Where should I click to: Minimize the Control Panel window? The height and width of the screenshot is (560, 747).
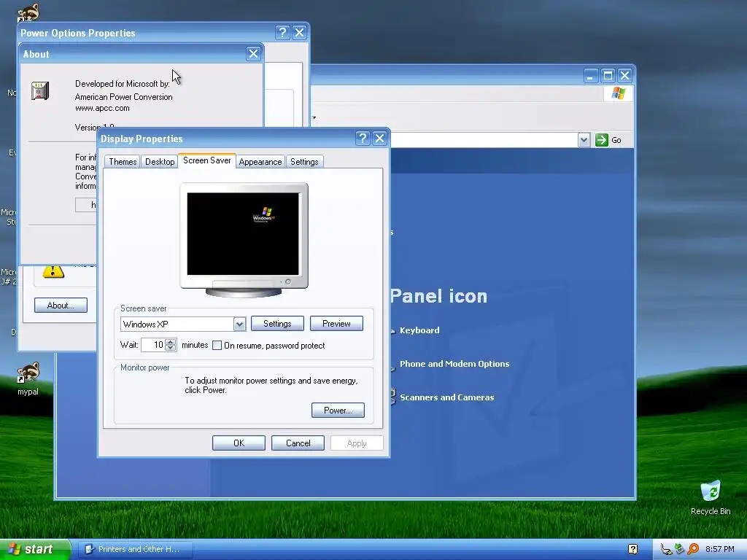(x=591, y=76)
